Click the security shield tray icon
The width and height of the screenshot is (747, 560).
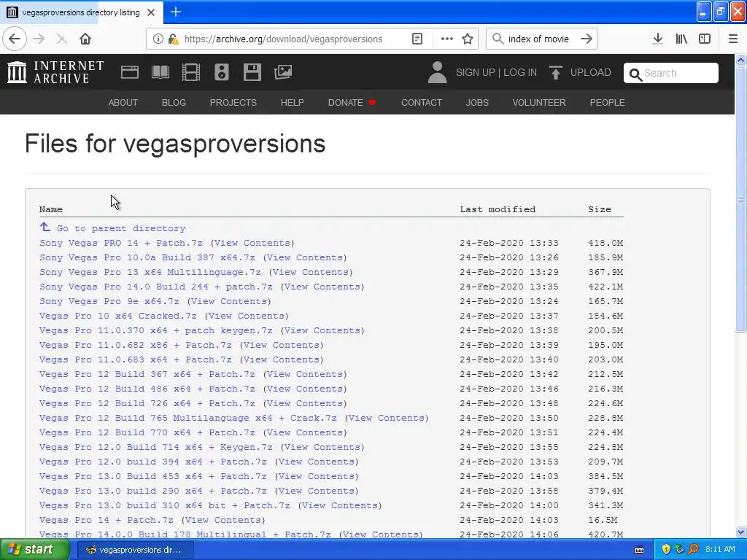[x=666, y=550]
